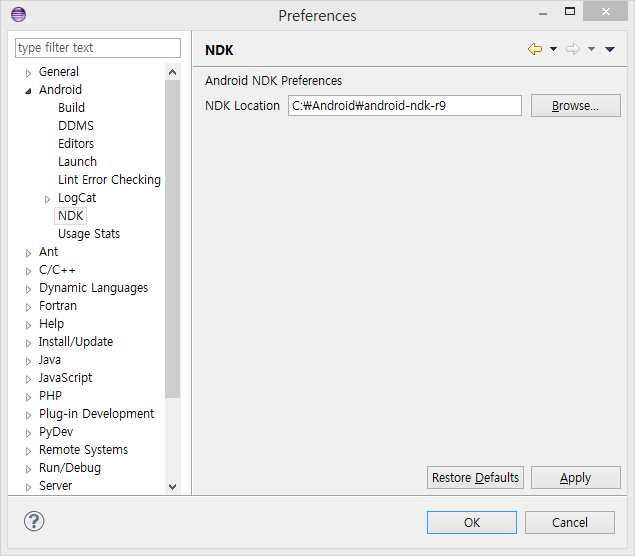The image size is (635, 556).
Task: Select the PyDev category label
Action: [56, 432]
